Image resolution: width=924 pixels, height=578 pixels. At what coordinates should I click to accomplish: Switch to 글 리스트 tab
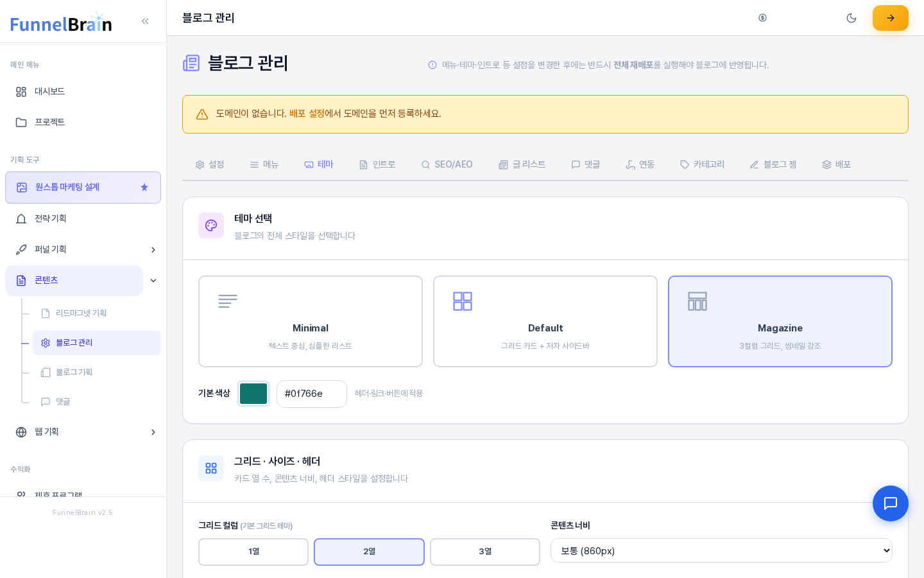coord(522,164)
